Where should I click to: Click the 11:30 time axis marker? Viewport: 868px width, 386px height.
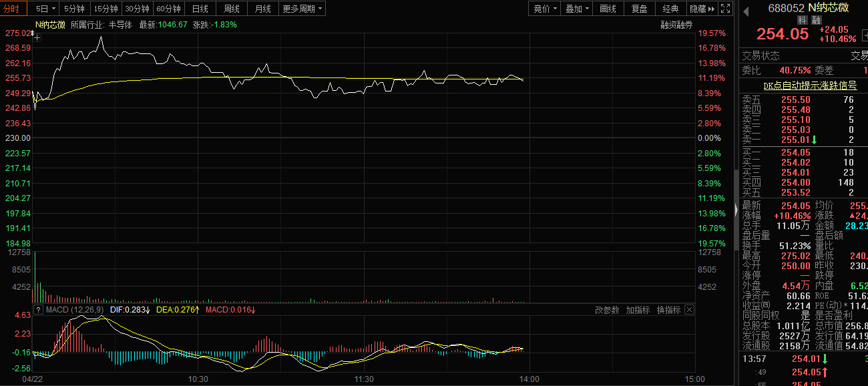[x=364, y=379]
